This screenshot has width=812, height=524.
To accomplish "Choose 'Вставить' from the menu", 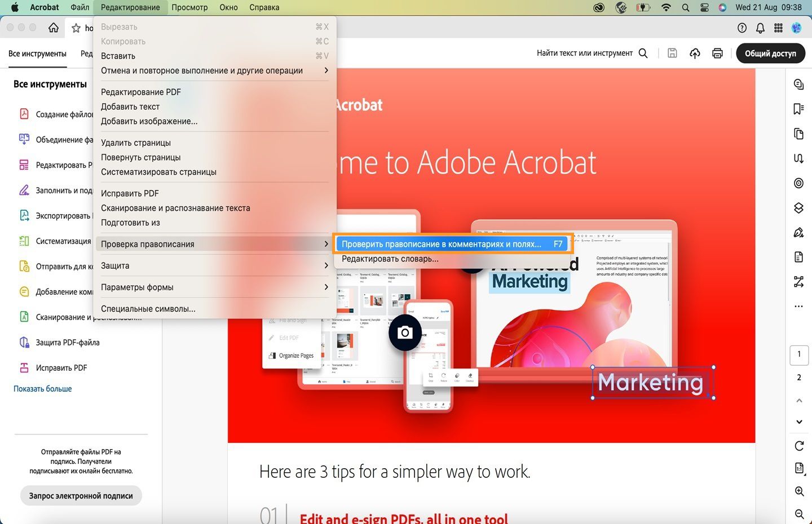I will point(215,56).
